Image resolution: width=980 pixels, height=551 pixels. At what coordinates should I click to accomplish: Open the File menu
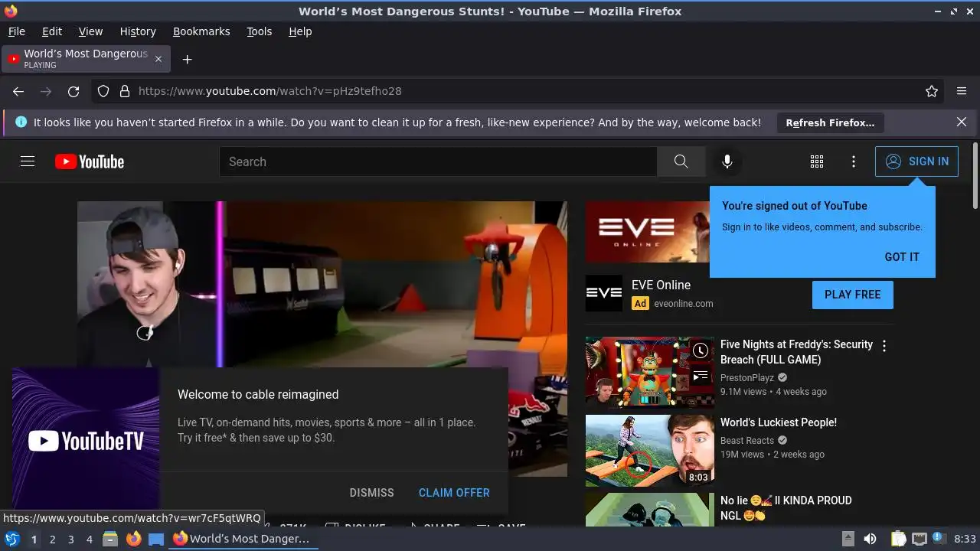16,31
